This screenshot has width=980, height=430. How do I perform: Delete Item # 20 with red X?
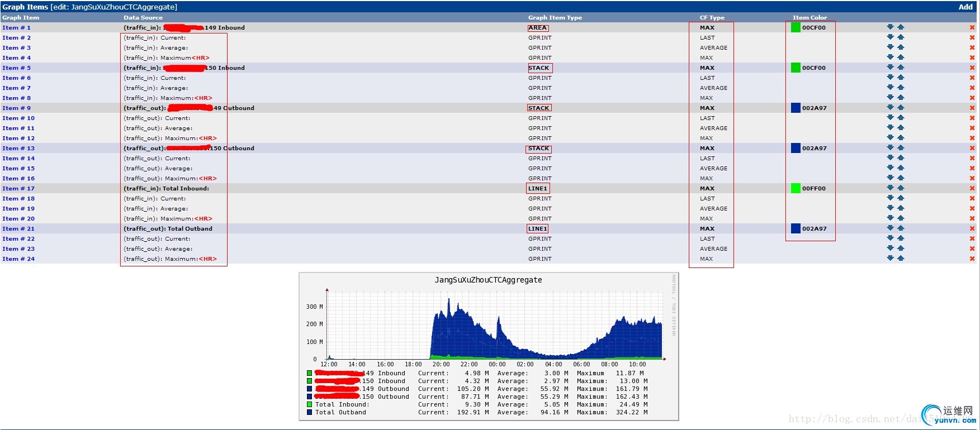coord(972,218)
